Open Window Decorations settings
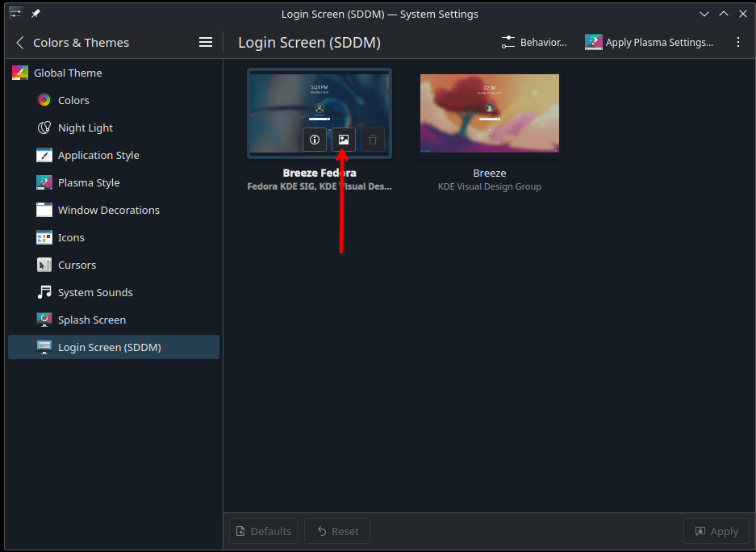This screenshot has width=756, height=552. (x=114, y=210)
